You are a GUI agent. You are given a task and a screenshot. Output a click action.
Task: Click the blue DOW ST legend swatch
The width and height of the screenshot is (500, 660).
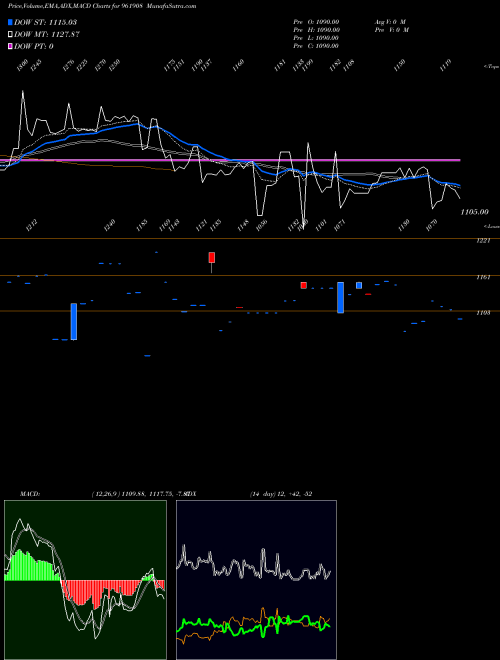(10, 22)
